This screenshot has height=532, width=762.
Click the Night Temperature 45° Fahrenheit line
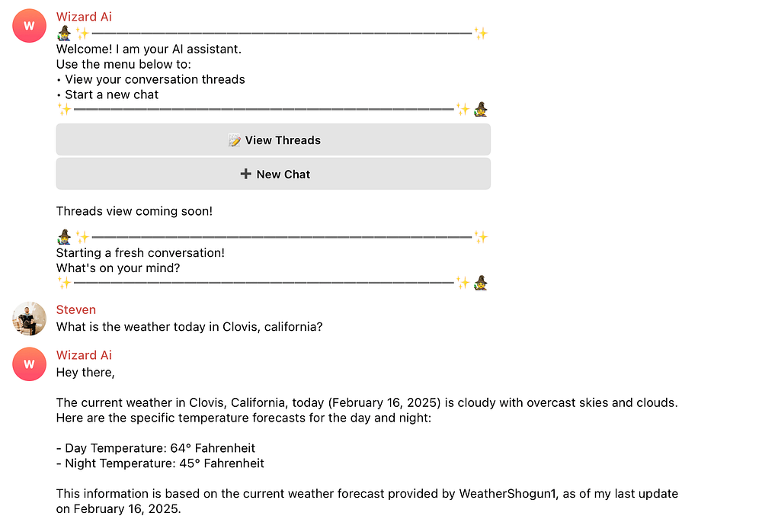click(x=160, y=463)
